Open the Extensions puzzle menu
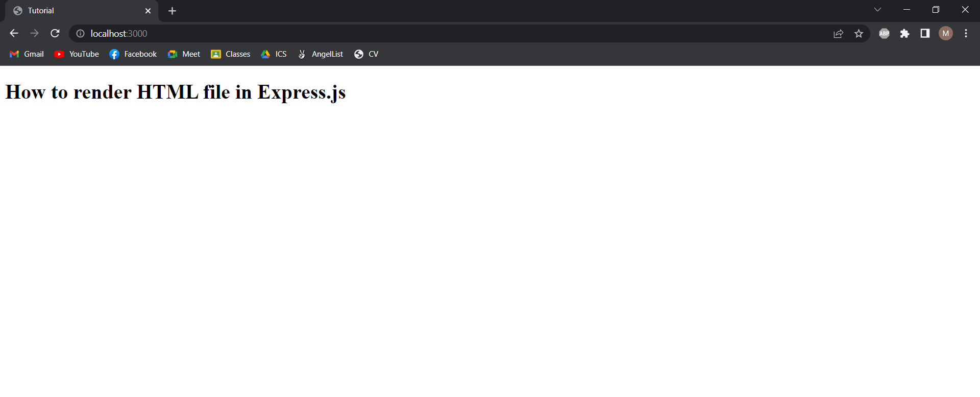Screen dimensions: 980x397 [904, 34]
